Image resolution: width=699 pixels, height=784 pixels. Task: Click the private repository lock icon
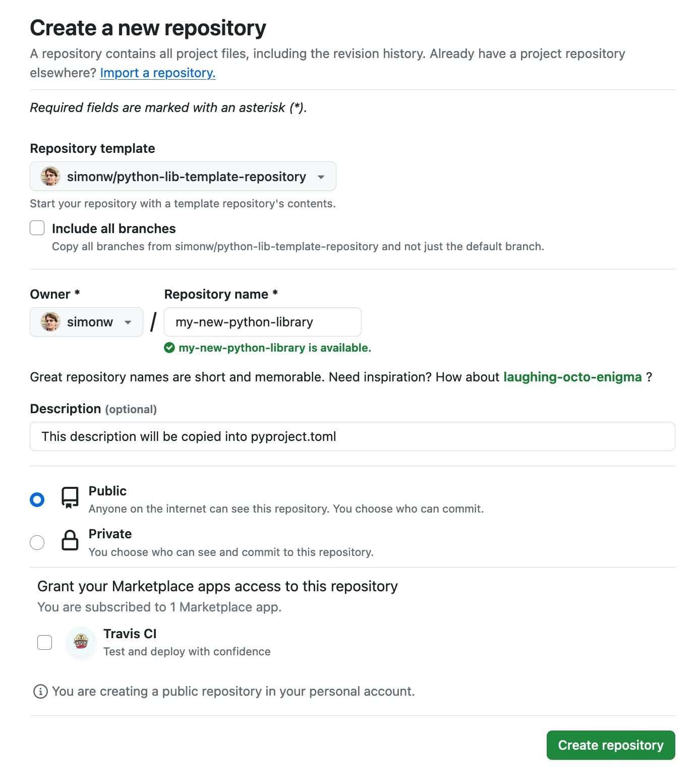pos(69,541)
